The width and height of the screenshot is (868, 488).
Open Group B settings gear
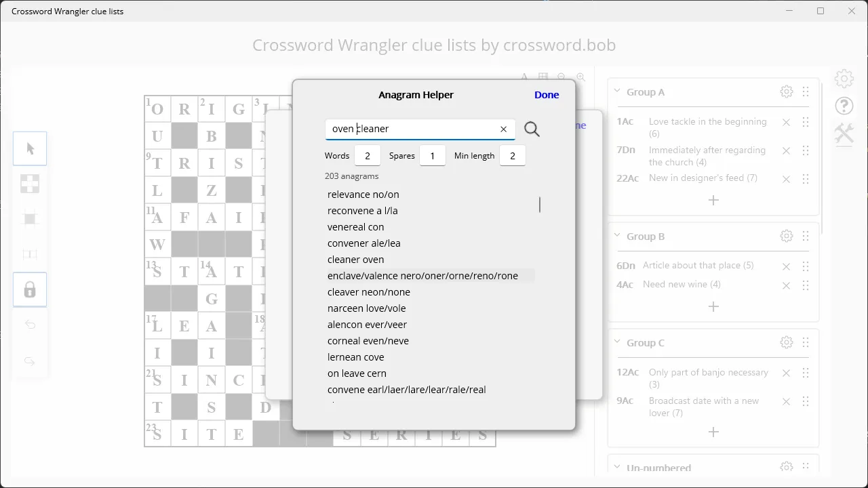coord(787,236)
